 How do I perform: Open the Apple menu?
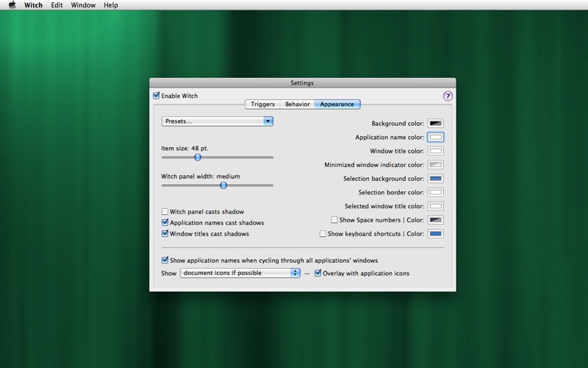(x=12, y=5)
